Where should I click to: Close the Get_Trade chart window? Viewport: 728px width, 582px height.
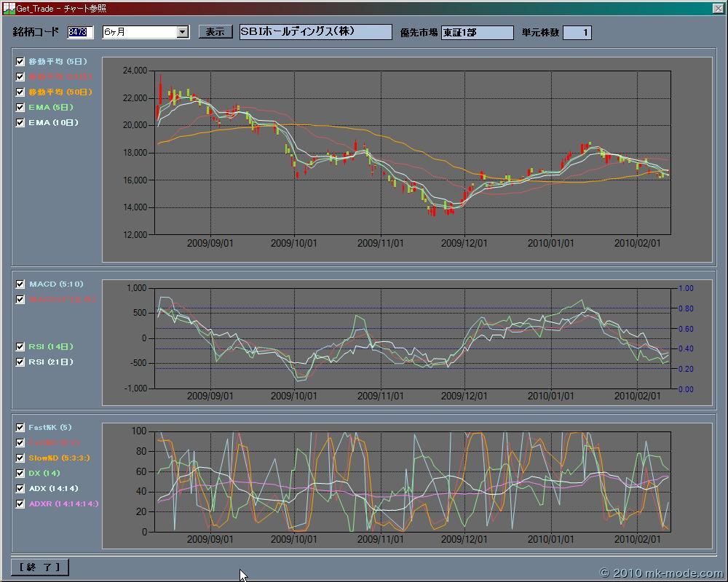point(718,8)
